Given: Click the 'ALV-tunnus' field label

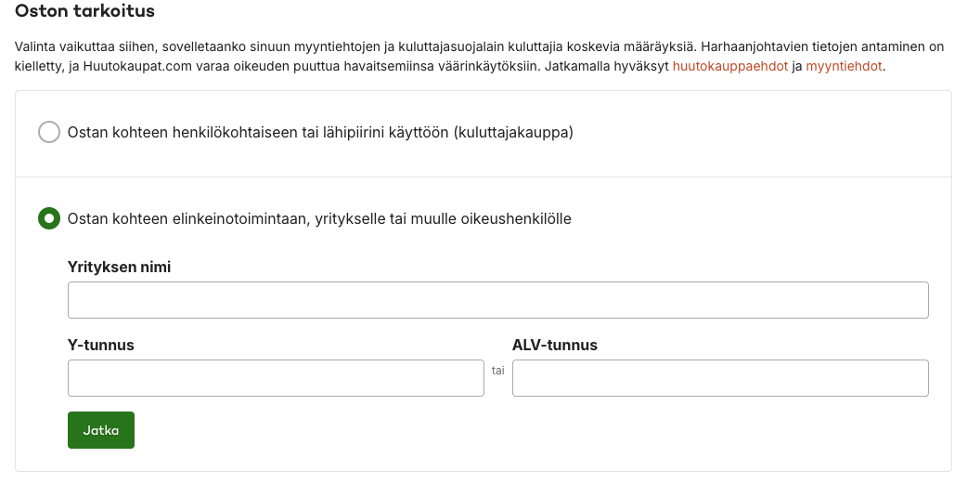Looking at the screenshot, I should point(555,346).
